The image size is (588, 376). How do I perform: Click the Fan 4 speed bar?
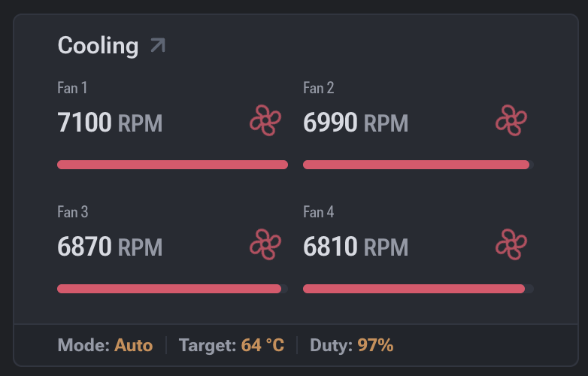click(418, 289)
